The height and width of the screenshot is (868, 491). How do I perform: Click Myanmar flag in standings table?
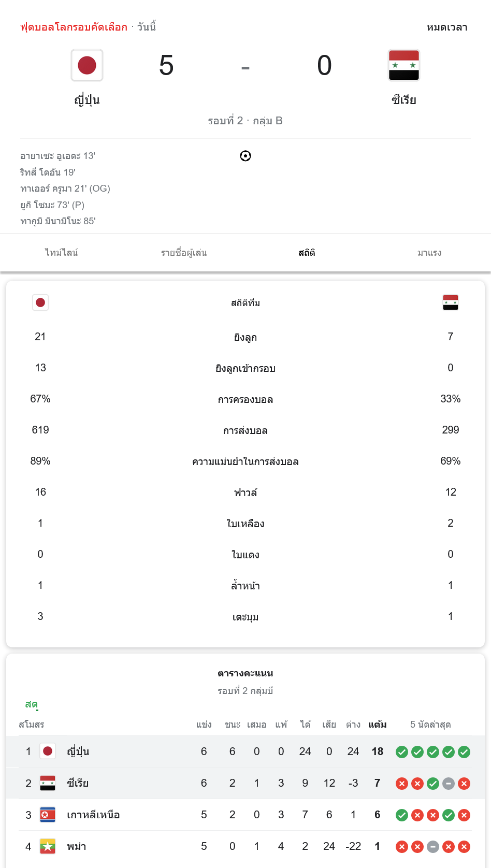[x=48, y=846]
